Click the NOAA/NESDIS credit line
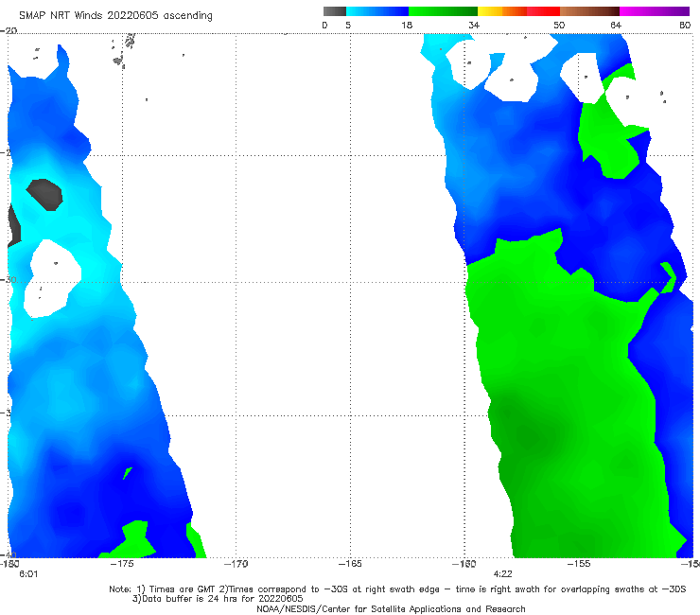 pos(391,608)
